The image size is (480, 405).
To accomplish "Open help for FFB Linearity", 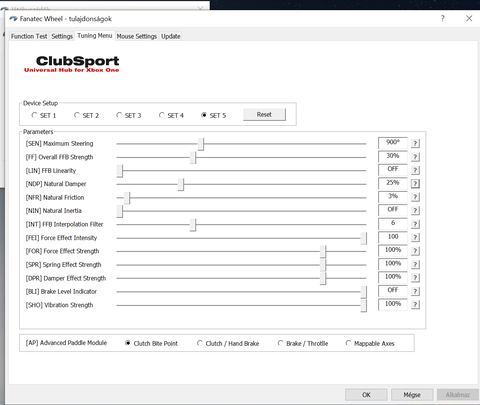I will coord(415,170).
